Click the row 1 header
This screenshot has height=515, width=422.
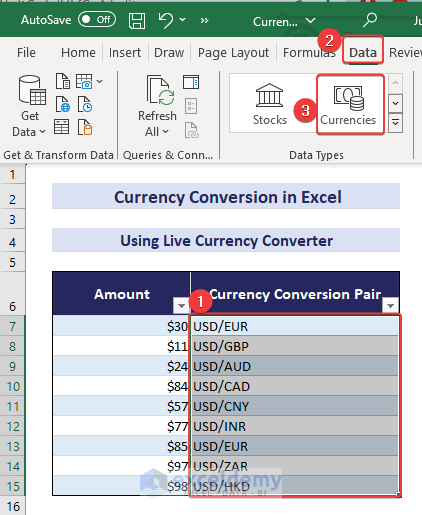[x=12, y=174]
